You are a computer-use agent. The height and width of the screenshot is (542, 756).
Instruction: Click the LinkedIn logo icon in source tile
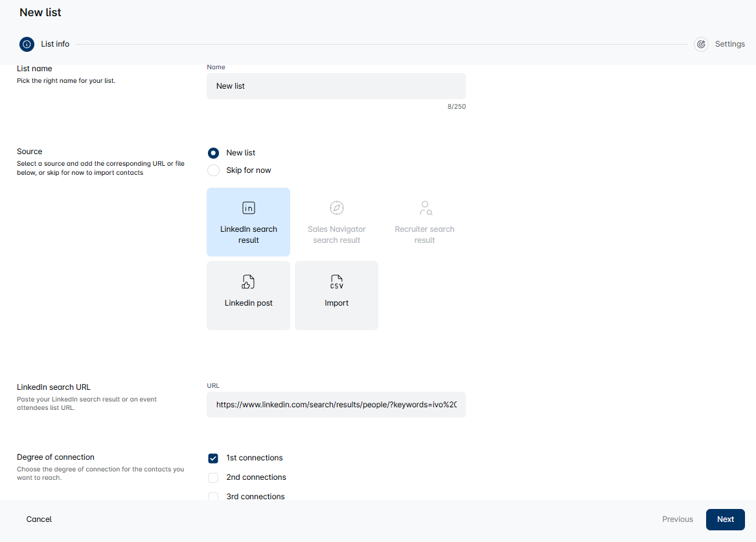pyautogui.click(x=248, y=208)
